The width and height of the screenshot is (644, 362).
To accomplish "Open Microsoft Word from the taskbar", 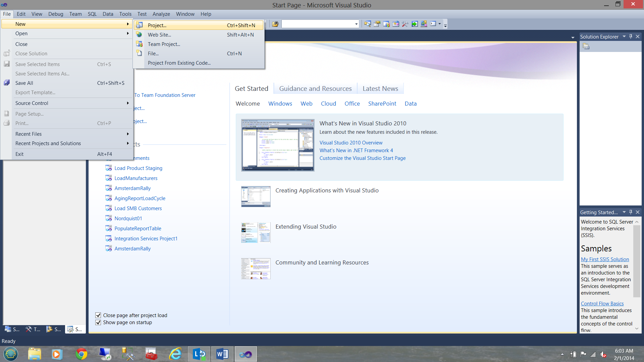I will [x=222, y=354].
